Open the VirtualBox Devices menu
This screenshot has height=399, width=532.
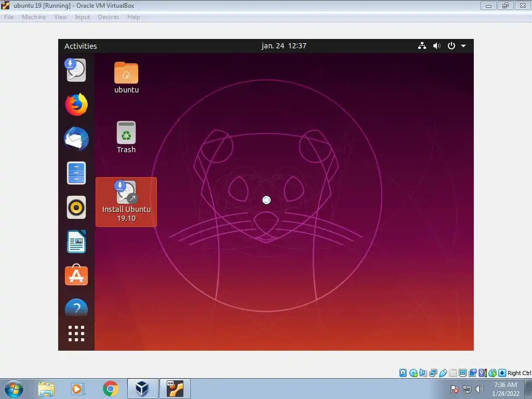point(109,17)
